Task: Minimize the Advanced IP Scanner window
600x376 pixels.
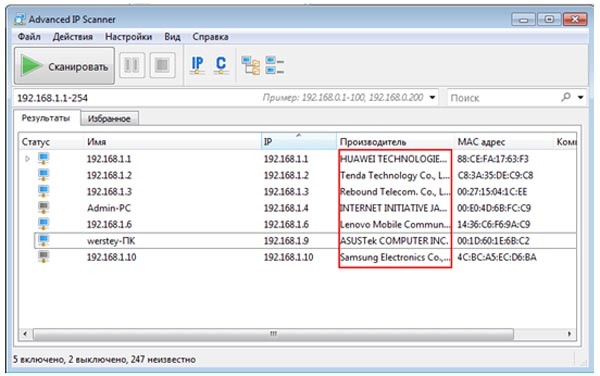Action: coord(523,19)
